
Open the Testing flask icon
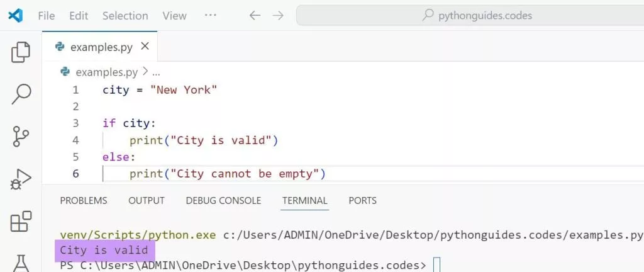coord(21,261)
